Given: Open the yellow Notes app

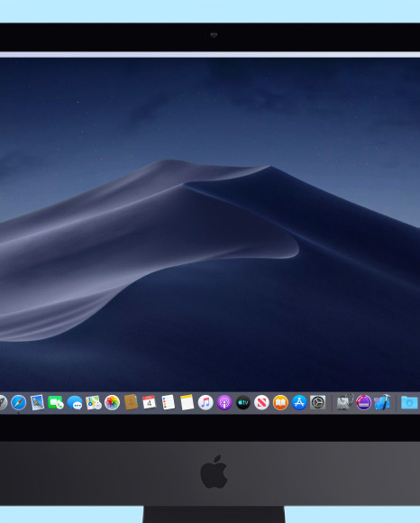Looking at the screenshot, I should (187, 402).
